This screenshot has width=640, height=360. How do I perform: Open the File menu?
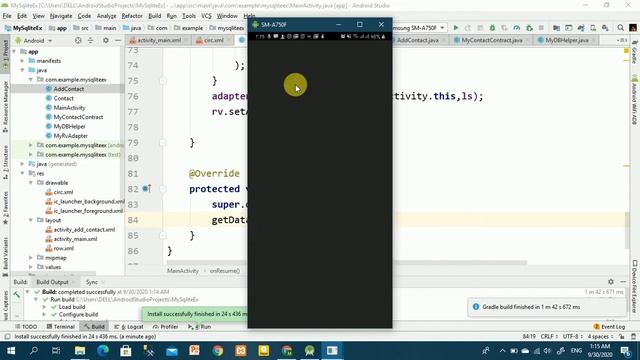(7, 16)
